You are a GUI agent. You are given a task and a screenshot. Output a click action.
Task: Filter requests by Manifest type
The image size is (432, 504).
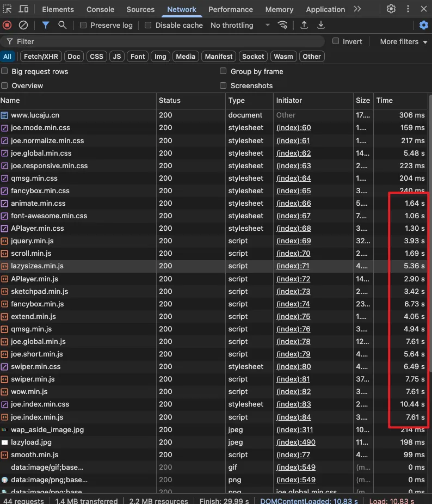[x=219, y=57]
